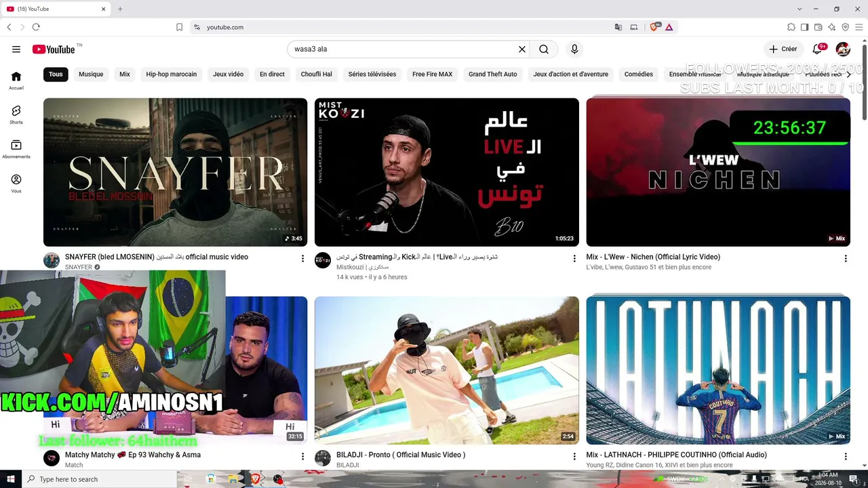Viewport: 868px width, 488px height.
Task: Translate this page icon in the address bar
Action: (618, 27)
